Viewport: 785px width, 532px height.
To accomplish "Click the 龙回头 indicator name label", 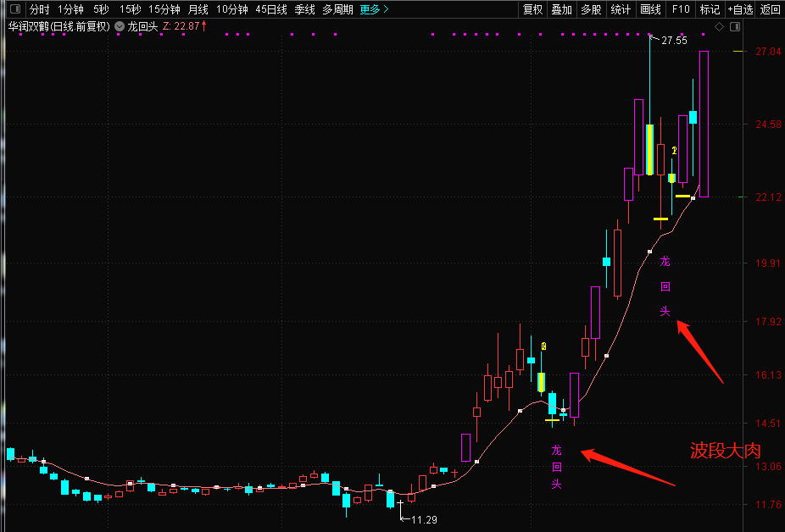I will point(142,26).
